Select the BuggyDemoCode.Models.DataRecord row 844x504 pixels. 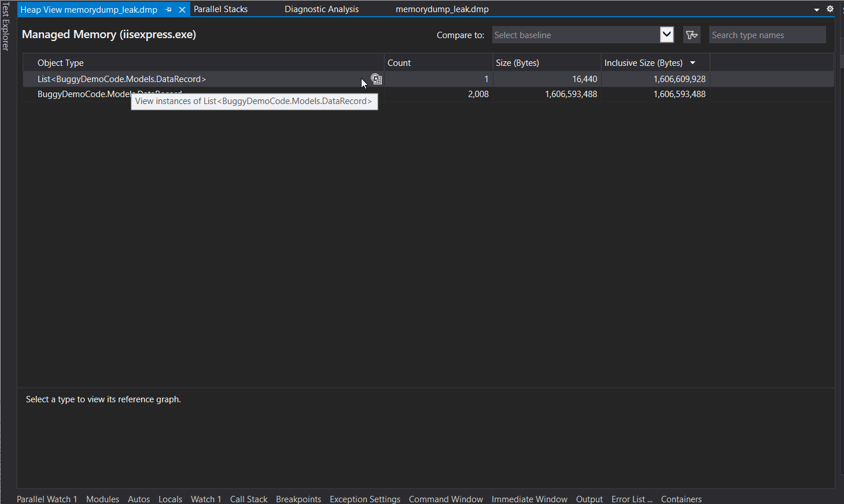tap(428, 94)
